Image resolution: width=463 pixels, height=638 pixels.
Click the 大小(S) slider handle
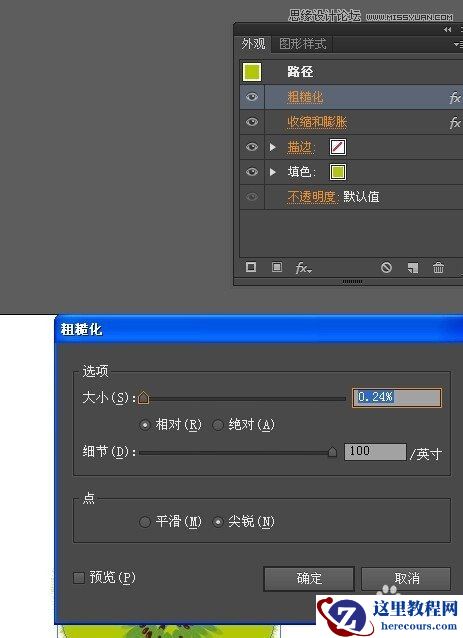[x=143, y=397]
